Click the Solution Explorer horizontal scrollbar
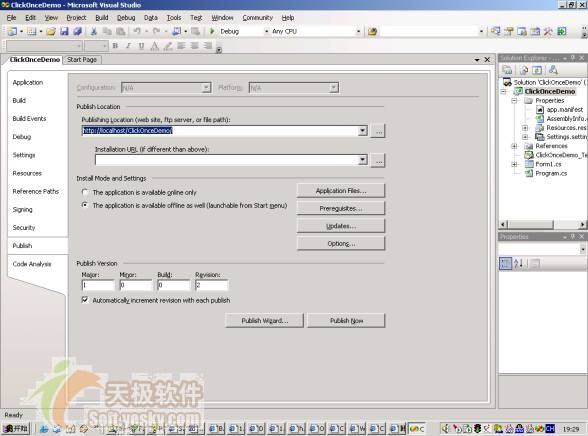The height and width of the screenshot is (436, 588). [x=543, y=225]
